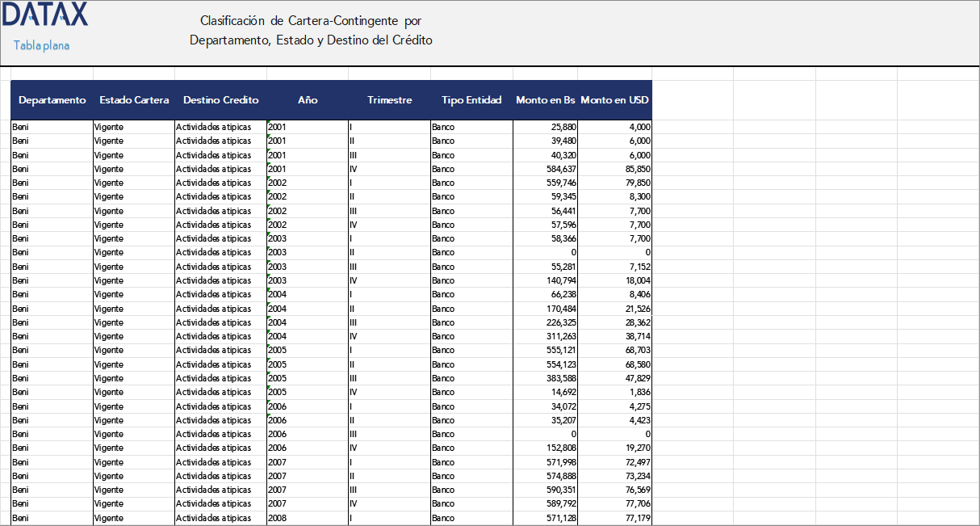
Task: Select the Departamento column header
Action: [x=52, y=99]
